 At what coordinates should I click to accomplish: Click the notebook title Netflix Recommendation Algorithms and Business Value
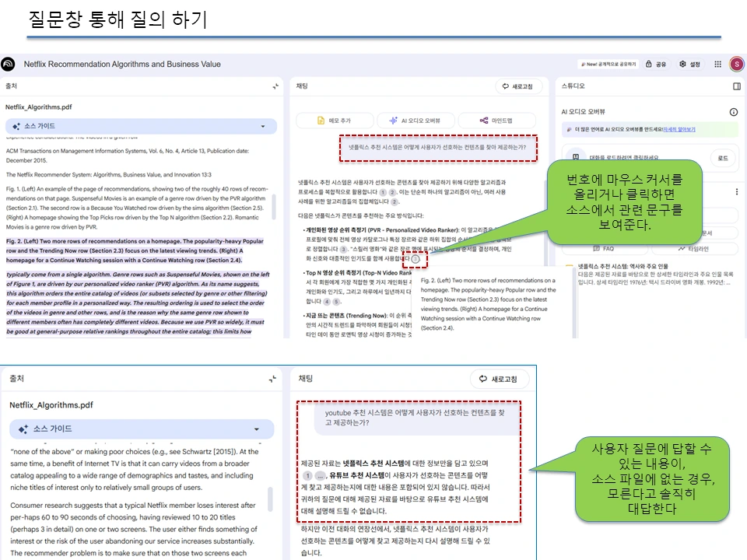click(x=122, y=65)
